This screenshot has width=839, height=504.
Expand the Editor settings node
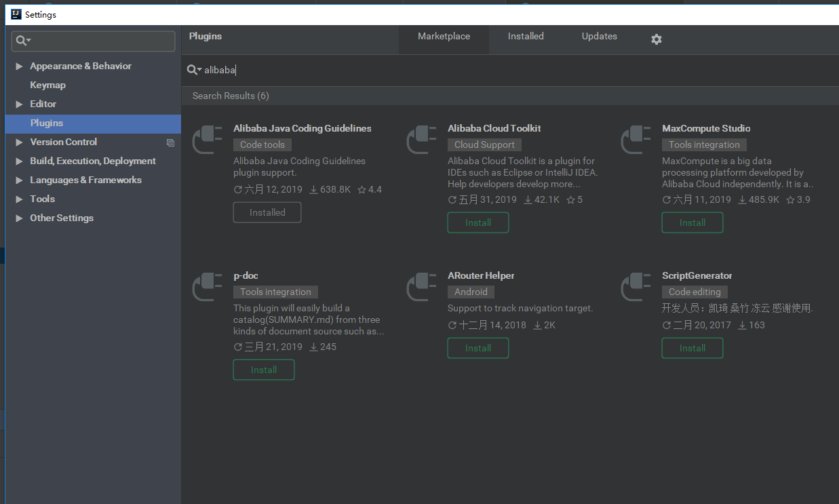[19, 104]
